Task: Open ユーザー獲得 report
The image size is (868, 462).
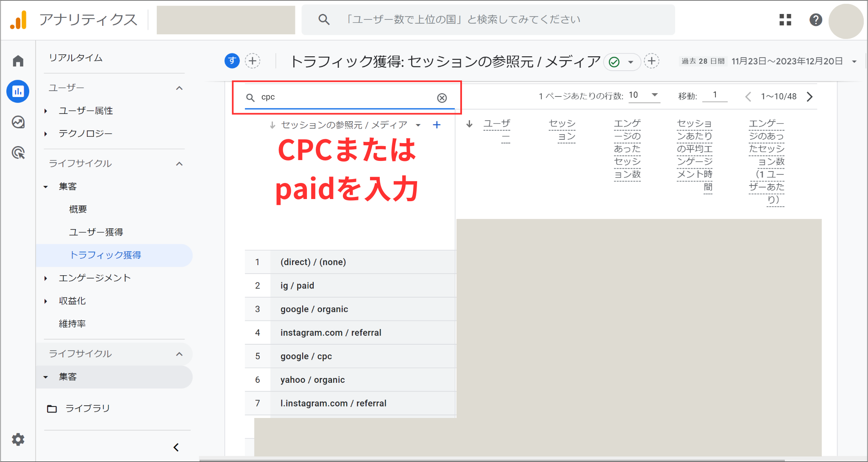Action: [x=96, y=232]
